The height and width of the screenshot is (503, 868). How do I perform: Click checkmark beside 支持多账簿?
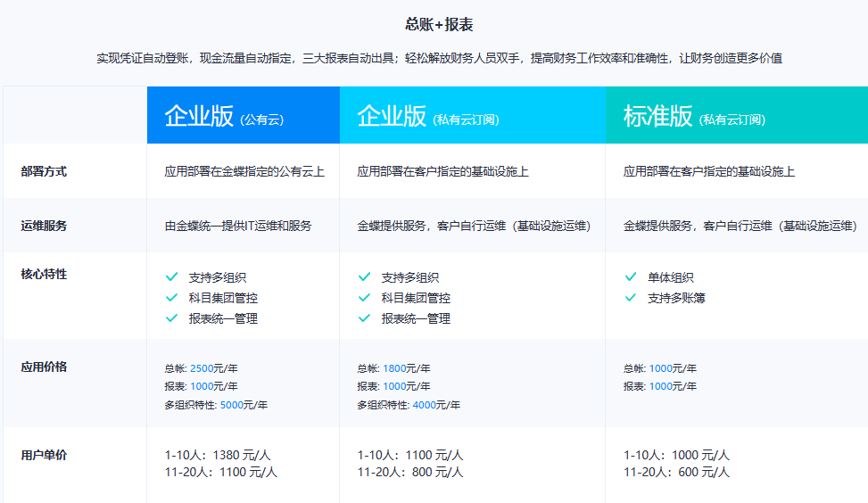pos(631,298)
